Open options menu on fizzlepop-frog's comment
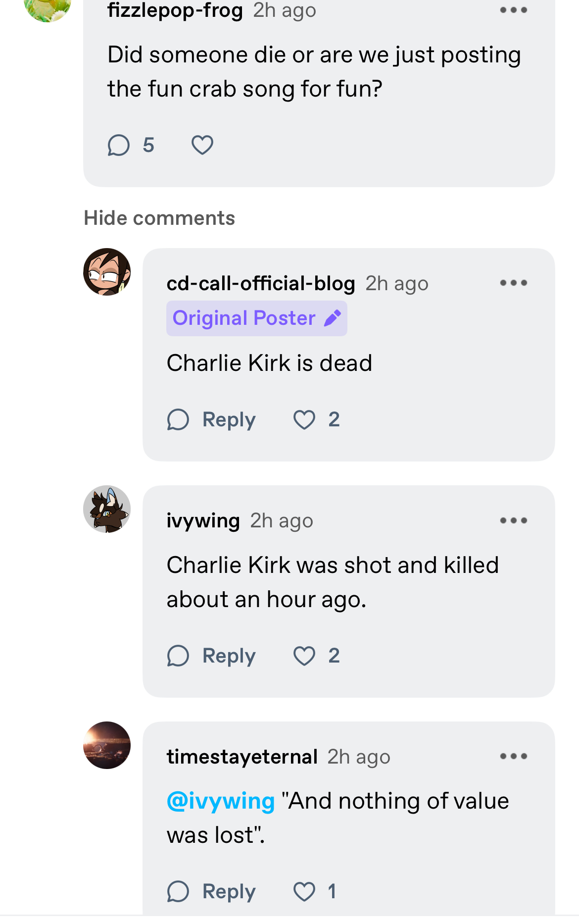The height and width of the screenshot is (924, 579). pyautogui.click(x=513, y=10)
